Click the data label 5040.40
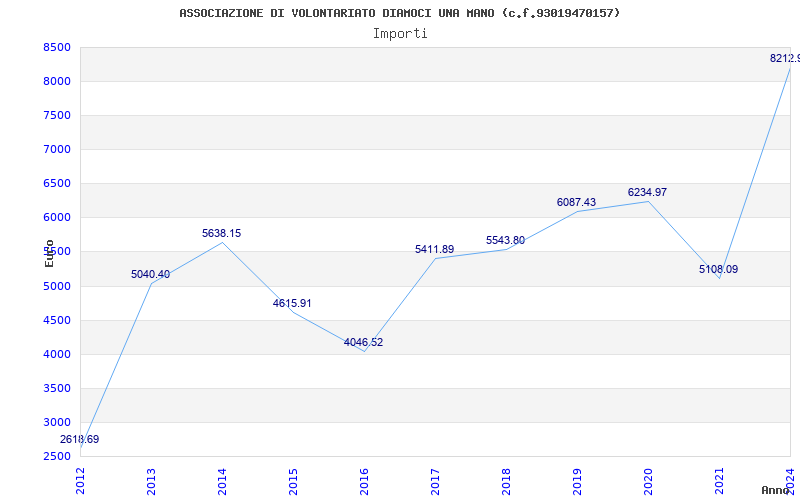 pos(151,274)
